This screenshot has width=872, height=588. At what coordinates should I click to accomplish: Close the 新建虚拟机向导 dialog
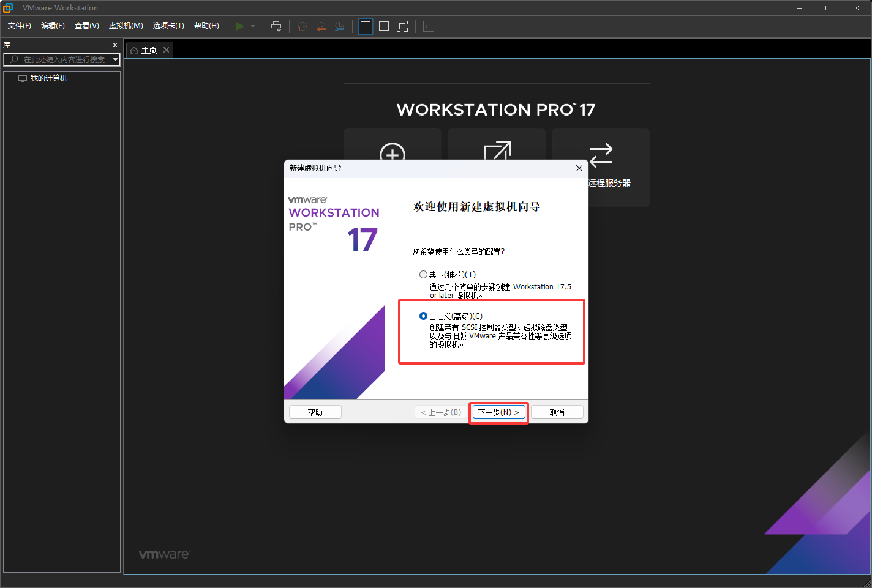tap(579, 168)
